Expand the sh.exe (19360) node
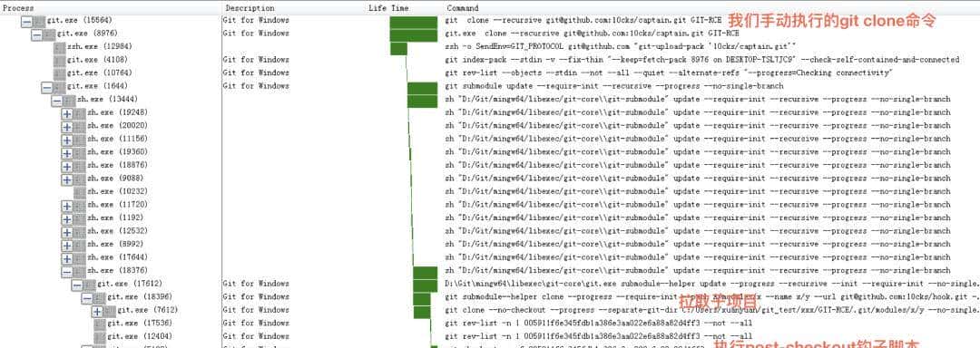This screenshot has width=980, height=348. (x=67, y=153)
